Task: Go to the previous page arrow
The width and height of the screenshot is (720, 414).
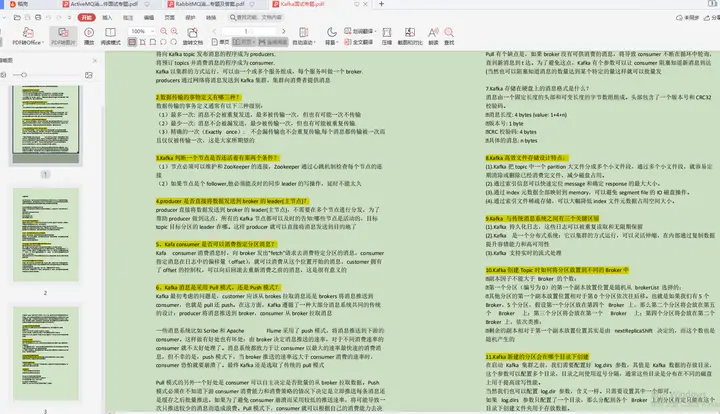Action: 214,31
